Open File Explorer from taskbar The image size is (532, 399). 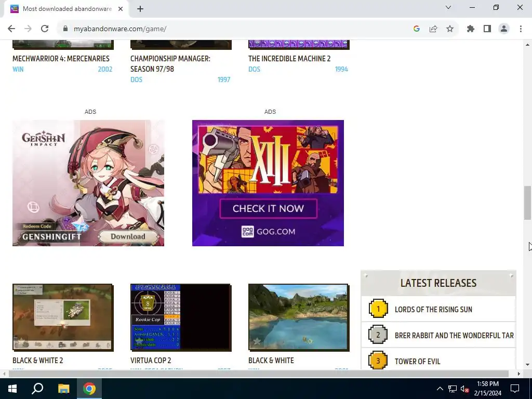click(x=63, y=389)
